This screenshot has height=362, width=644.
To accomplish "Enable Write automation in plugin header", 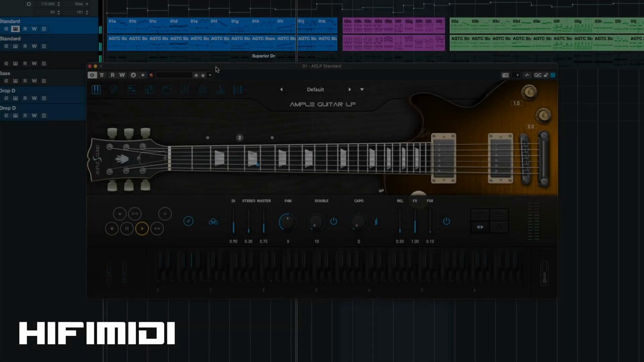I will (x=122, y=75).
